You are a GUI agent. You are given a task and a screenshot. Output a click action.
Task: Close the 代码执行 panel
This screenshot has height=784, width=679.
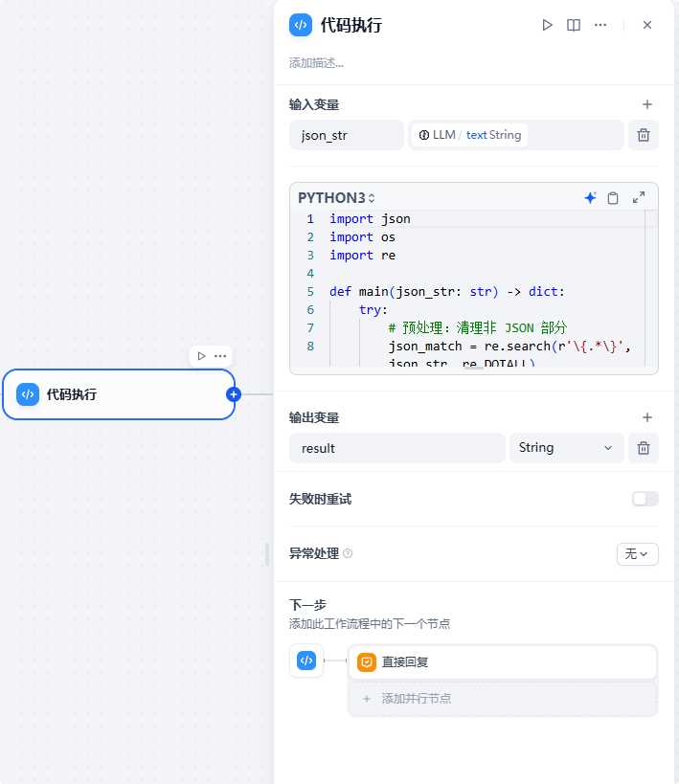point(647,26)
